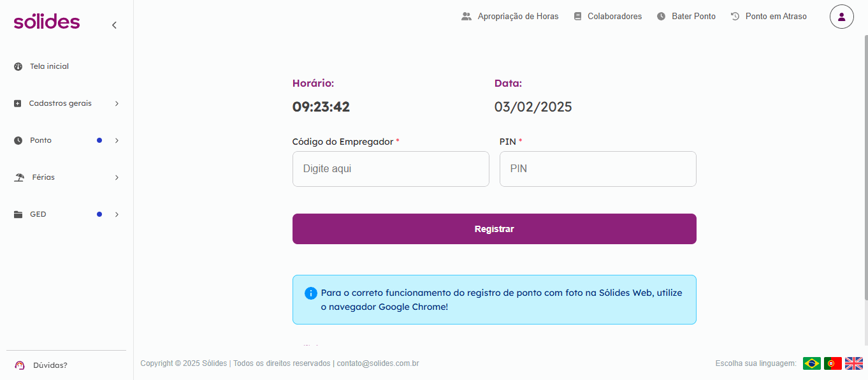The height and width of the screenshot is (380, 868).
Task: Click the Registrar button
Action: point(494,229)
